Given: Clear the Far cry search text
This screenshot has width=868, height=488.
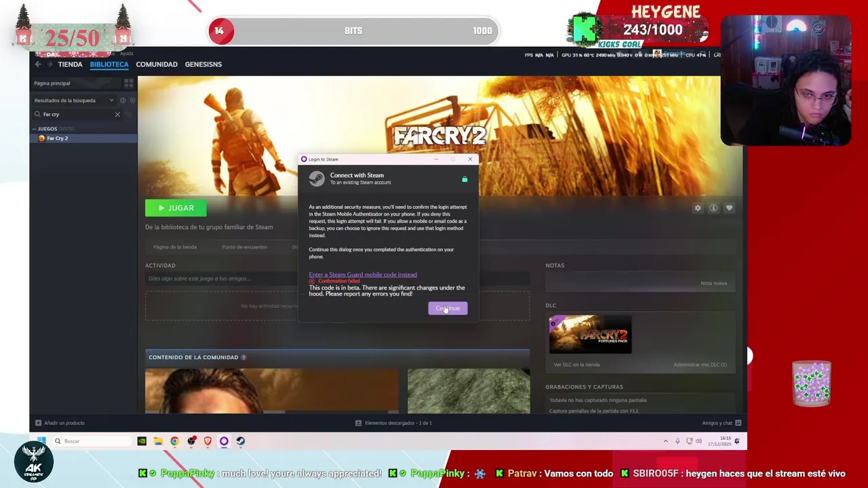Looking at the screenshot, I should pyautogui.click(x=117, y=115).
